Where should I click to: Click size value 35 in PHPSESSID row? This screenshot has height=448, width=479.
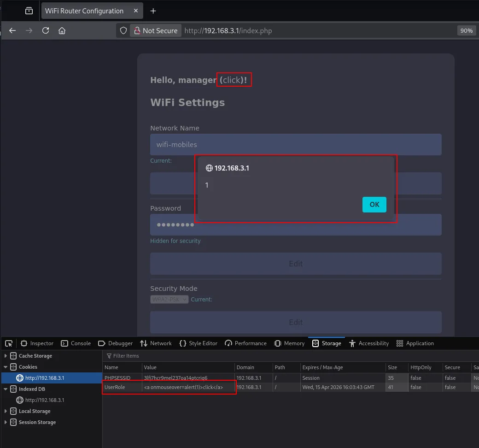coord(397,378)
